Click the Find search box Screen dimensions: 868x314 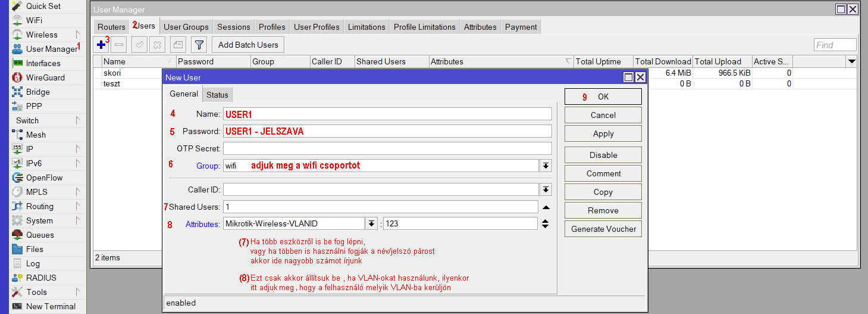point(835,45)
